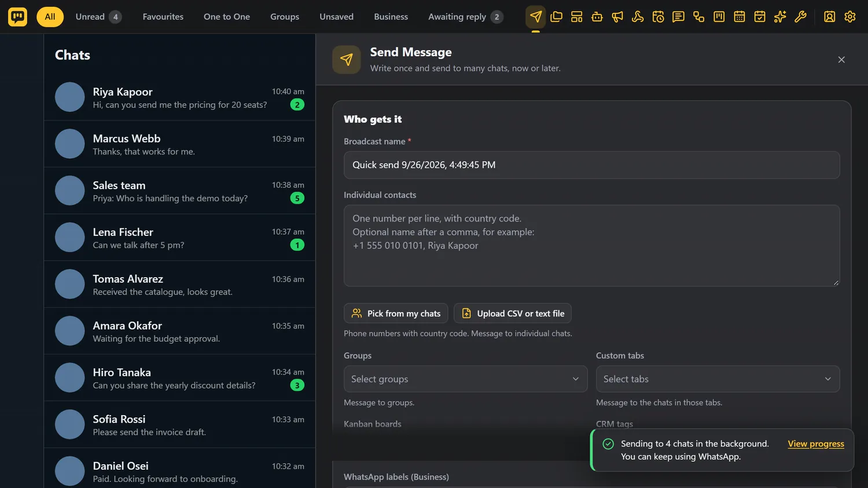Click Hiro Tanaka's unread badge 3
Viewport: 868px width, 488px height.
pos(297,385)
